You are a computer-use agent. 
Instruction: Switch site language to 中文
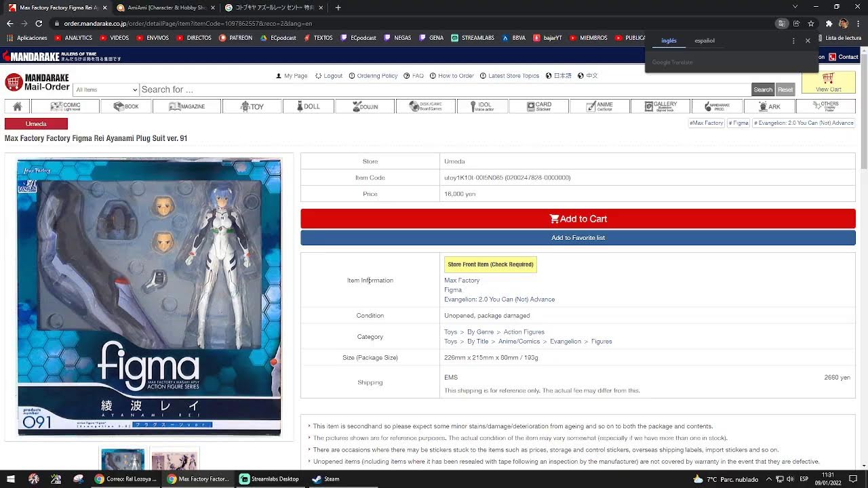[x=588, y=76]
